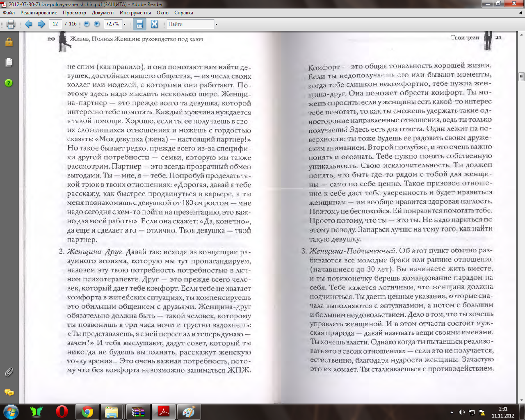525x420 pixels.
Task: Show the page thumbnails panel
Action: [x=9, y=62]
